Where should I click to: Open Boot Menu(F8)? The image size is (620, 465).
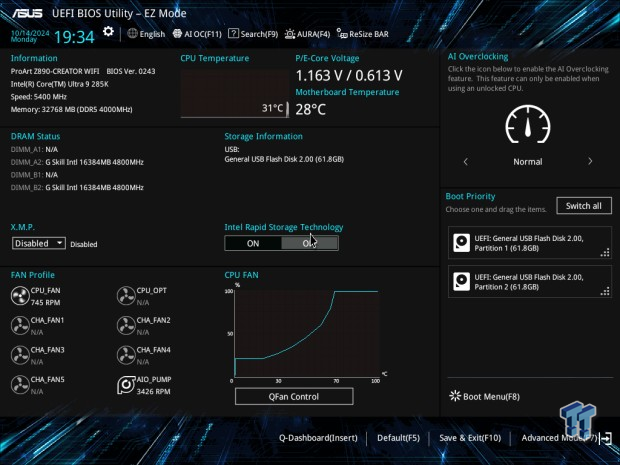pos(485,397)
